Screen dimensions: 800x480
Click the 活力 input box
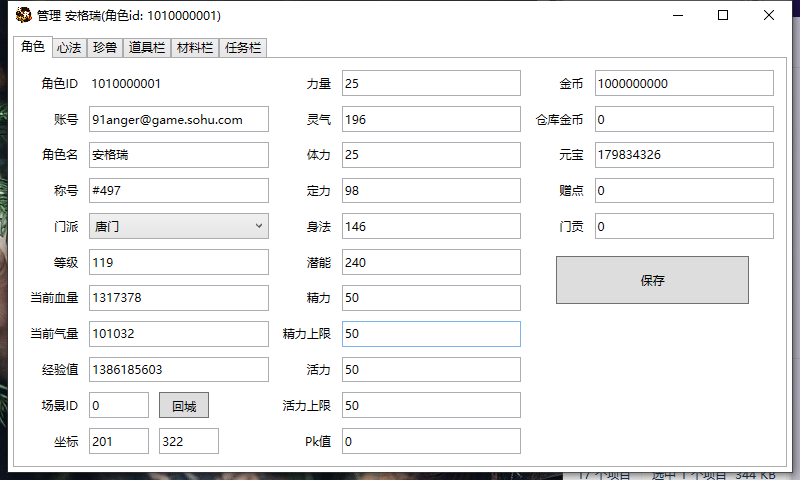point(431,369)
